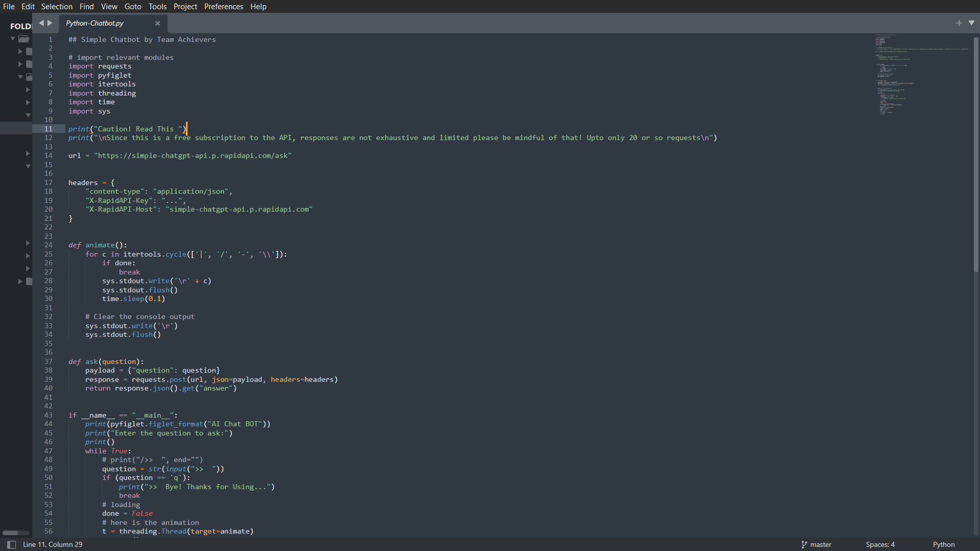Screen dimensions: 980x551
Task: Click the root open-folder icon in sidebar
Action: click(24, 39)
